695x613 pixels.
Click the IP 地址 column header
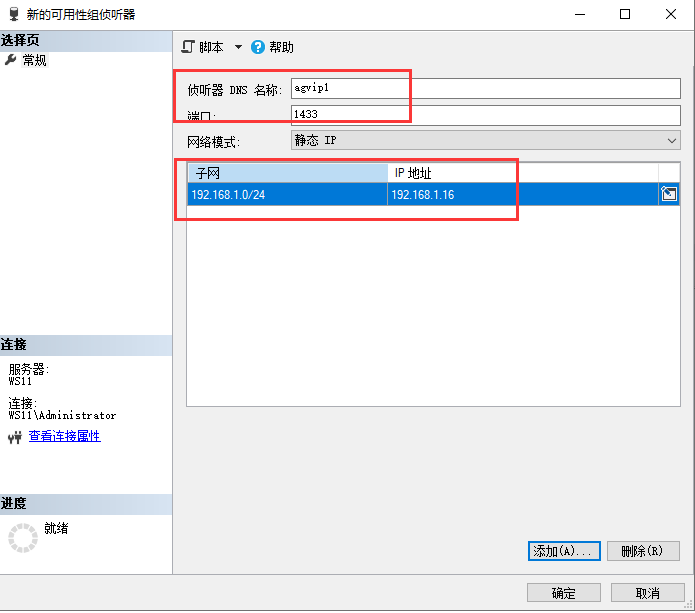[522, 173]
